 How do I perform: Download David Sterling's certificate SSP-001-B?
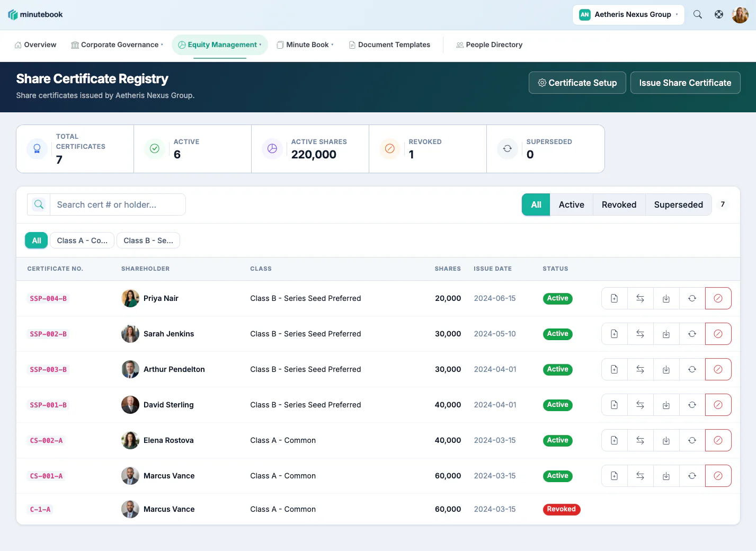[666, 405]
